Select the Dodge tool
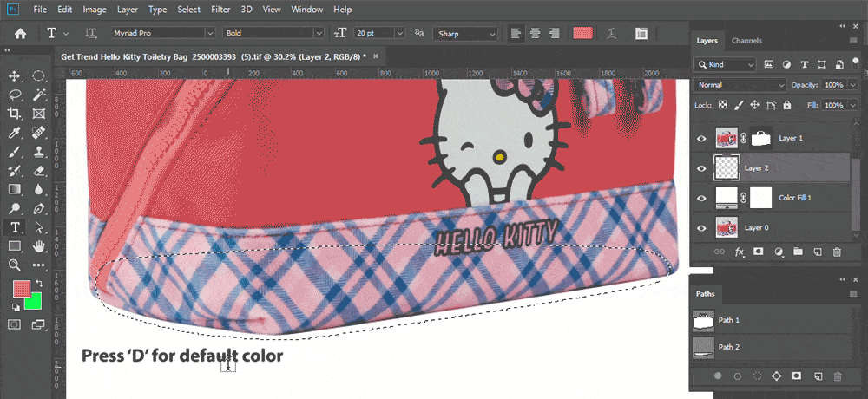The width and height of the screenshot is (868, 399). tap(15, 208)
